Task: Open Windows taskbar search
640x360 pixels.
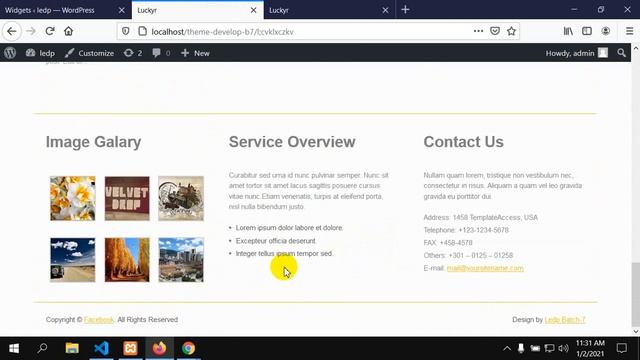Action: [42, 348]
